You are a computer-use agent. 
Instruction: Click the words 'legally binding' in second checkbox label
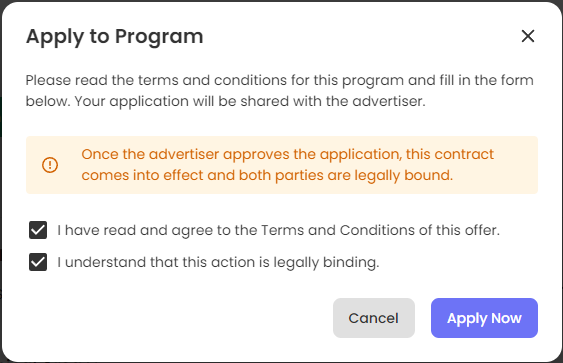tap(326, 262)
